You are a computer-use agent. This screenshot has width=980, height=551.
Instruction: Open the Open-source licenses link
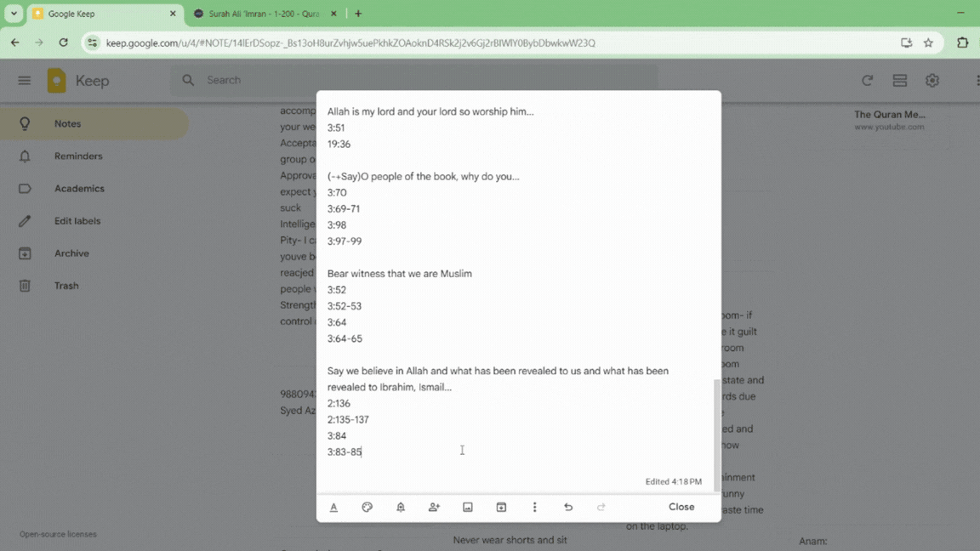[x=58, y=534]
